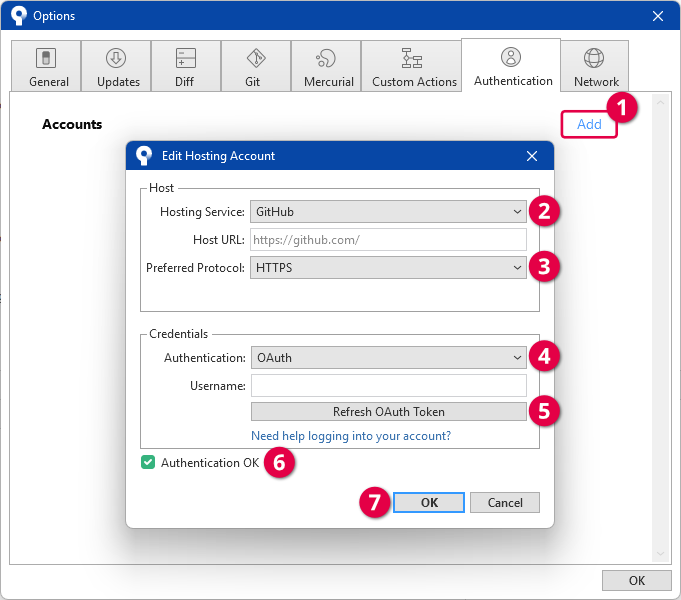Open the Updates tab
Screen dimensions: 681x600
[116, 66]
